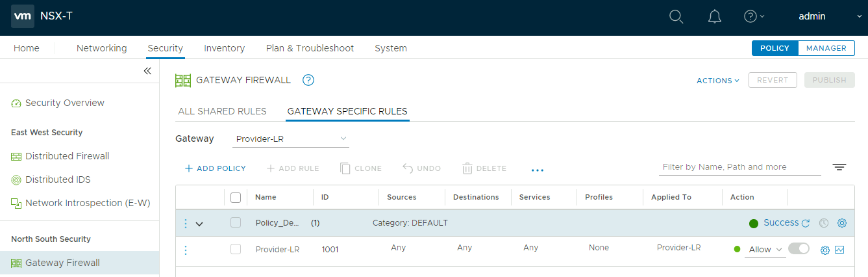Open the filter lines icon beside search
The width and height of the screenshot is (868, 277).
tap(839, 167)
